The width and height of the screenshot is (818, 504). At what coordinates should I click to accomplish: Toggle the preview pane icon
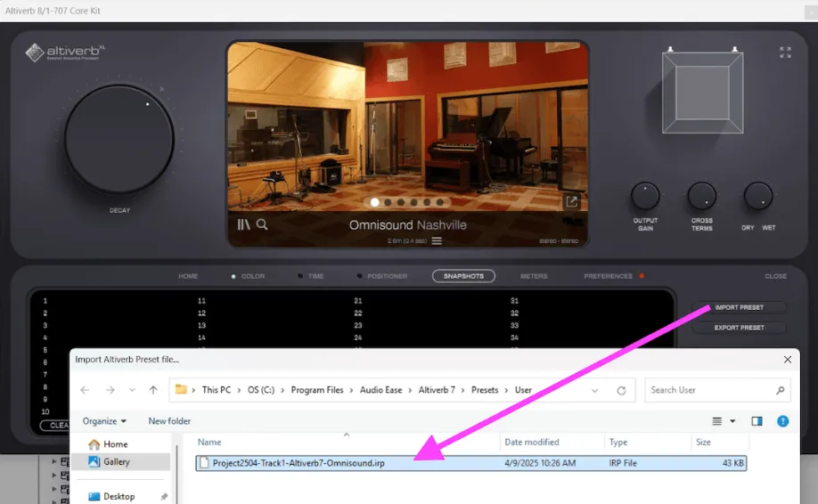pyautogui.click(x=757, y=421)
